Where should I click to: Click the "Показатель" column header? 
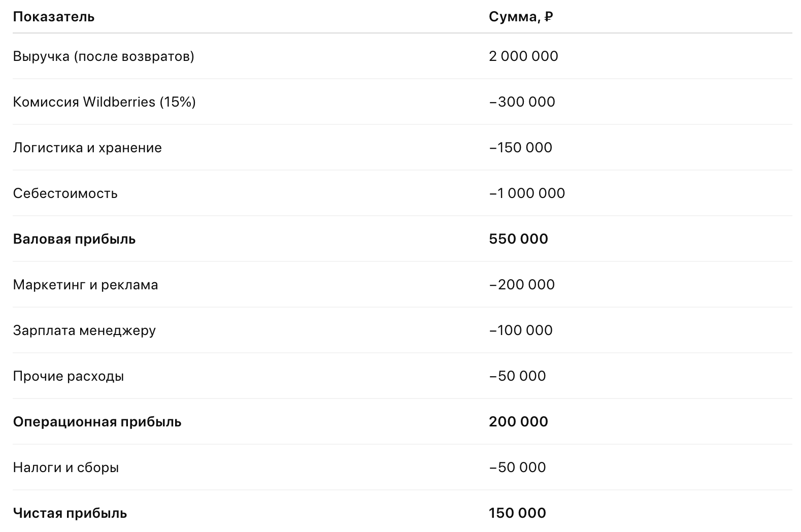[53, 17]
